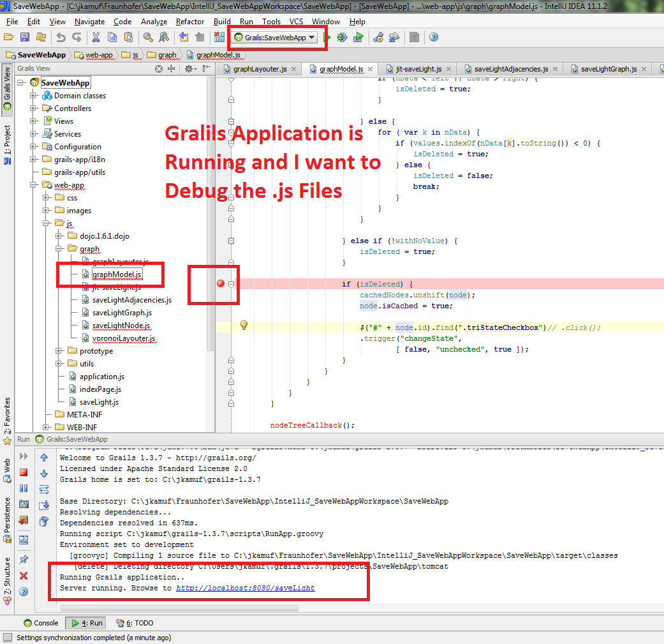664x644 pixels.
Task: Switch to the saveLightGraph.js editor tab
Action: pyautogui.click(x=609, y=69)
